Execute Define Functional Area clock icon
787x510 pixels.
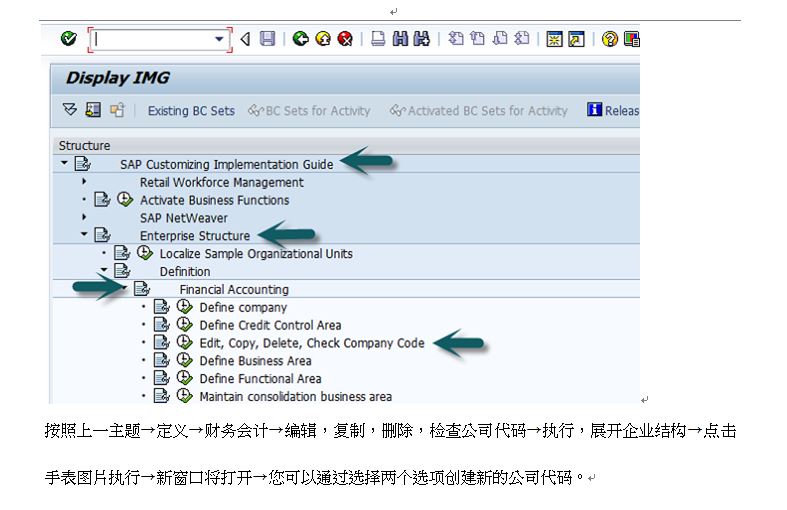click(x=185, y=377)
